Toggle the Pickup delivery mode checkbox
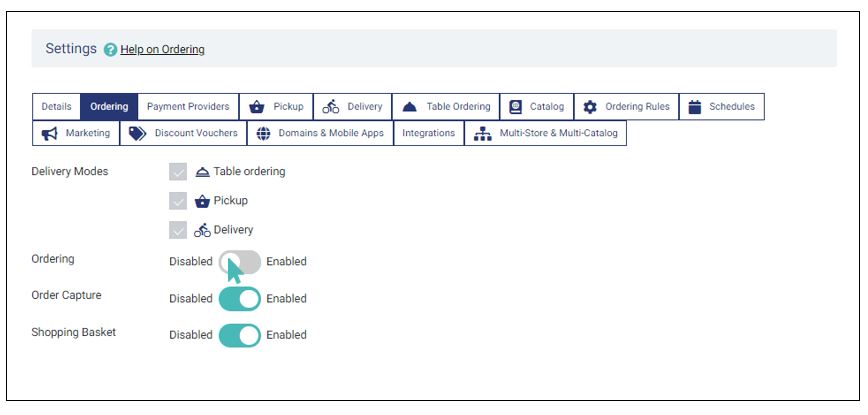 pos(178,201)
